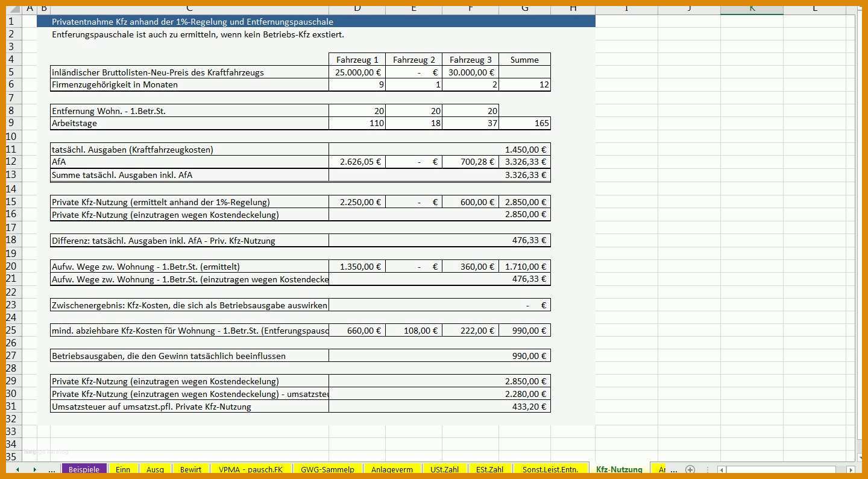Go to the previous sheet with the left arrow
This screenshot has height=479, width=868.
[x=17, y=469]
